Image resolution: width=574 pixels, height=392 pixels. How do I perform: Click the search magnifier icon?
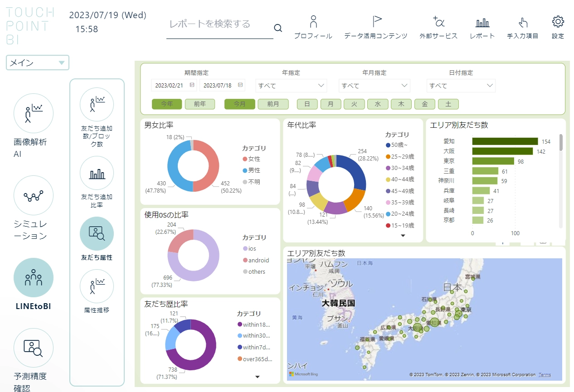coord(278,28)
